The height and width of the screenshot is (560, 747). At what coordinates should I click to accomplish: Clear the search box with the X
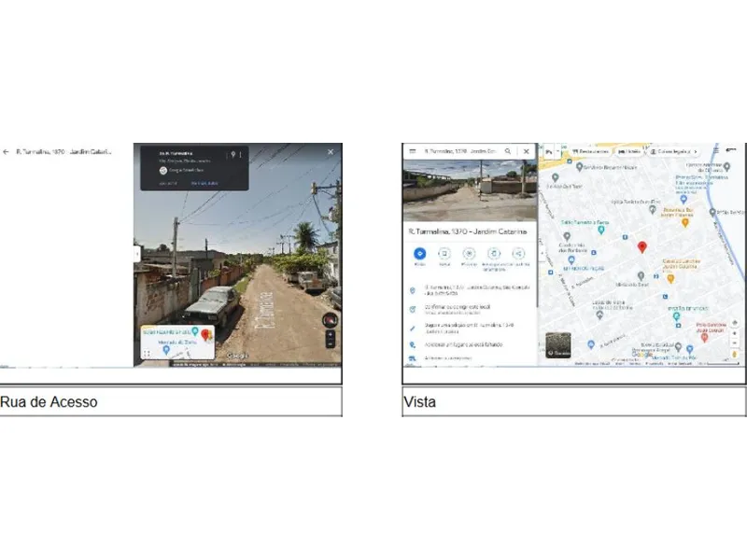tap(526, 150)
